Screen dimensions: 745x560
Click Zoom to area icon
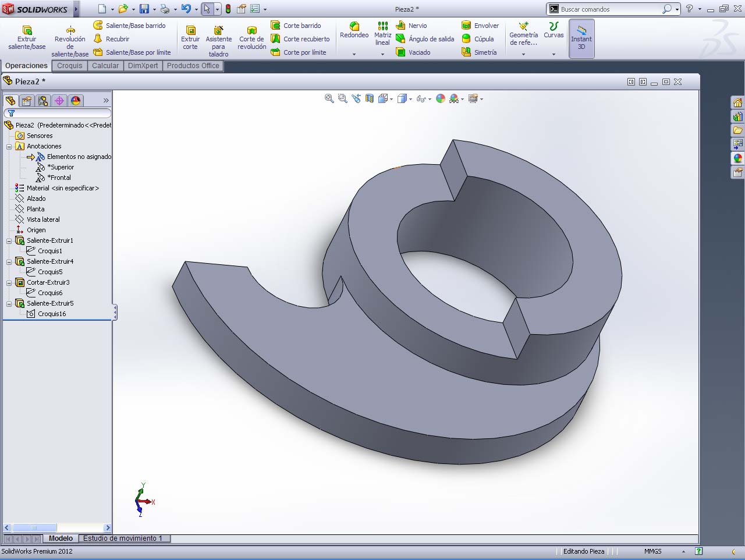[x=343, y=99]
